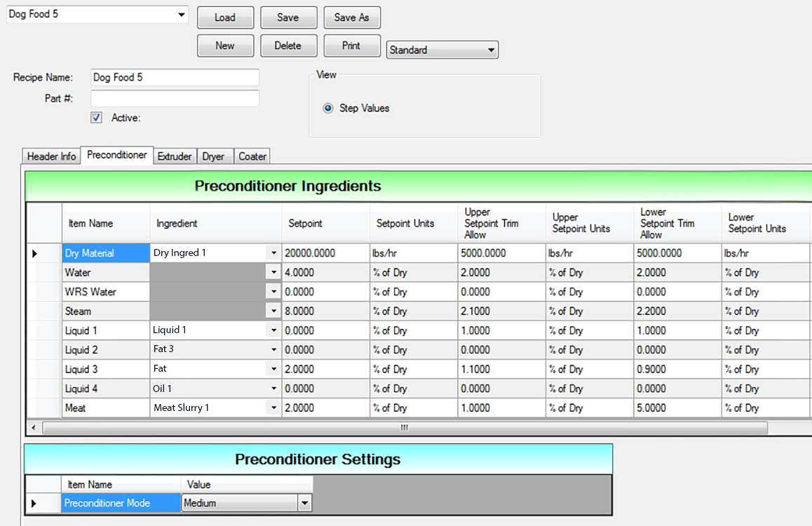The width and height of the screenshot is (812, 526).
Task: Select Steam lower trim 2.2000 cell
Action: pyautogui.click(x=677, y=311)
